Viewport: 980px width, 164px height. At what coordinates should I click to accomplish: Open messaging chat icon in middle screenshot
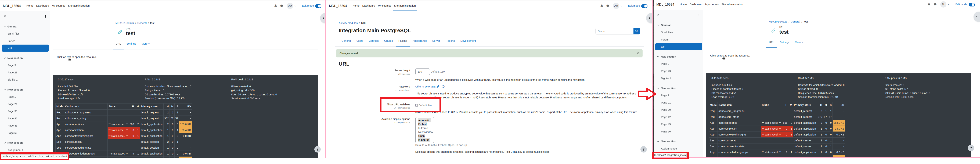(x=608, y=6)
